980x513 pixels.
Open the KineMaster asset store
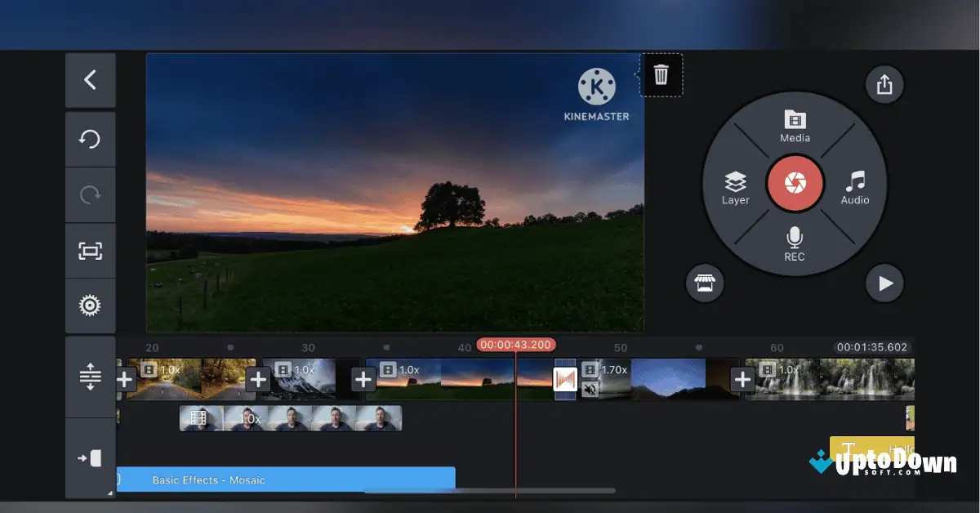coord(705,283)
